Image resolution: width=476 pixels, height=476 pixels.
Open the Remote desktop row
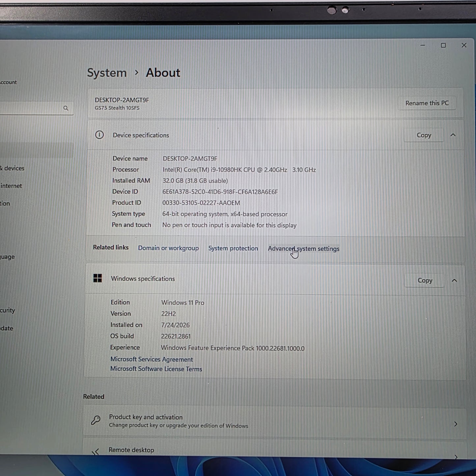click(275, 449)
